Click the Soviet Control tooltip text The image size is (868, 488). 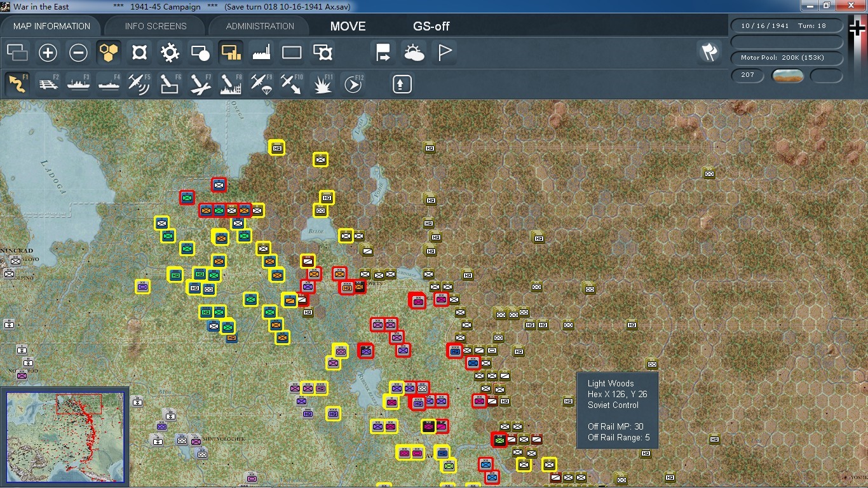(613, 405)
